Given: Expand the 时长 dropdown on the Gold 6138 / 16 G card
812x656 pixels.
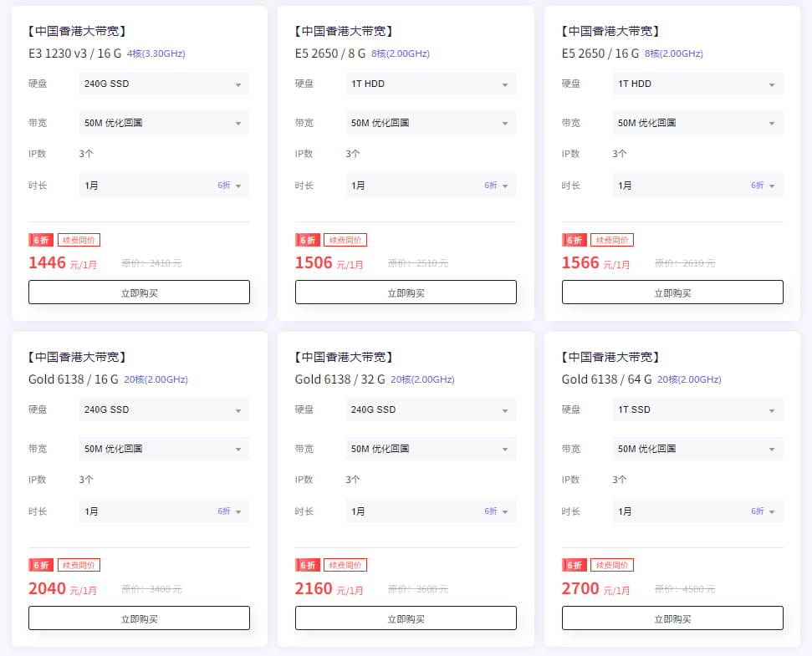Looking at the screenshot, I should [x=164, y=511].
